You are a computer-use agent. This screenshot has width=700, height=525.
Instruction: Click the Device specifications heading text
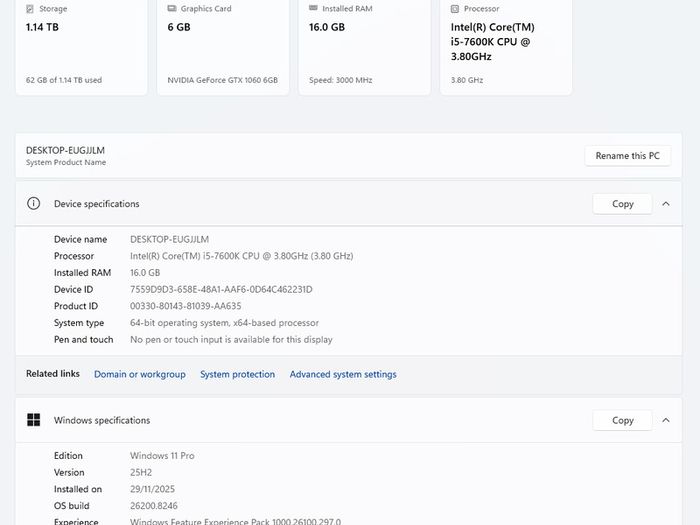(96, 204)
